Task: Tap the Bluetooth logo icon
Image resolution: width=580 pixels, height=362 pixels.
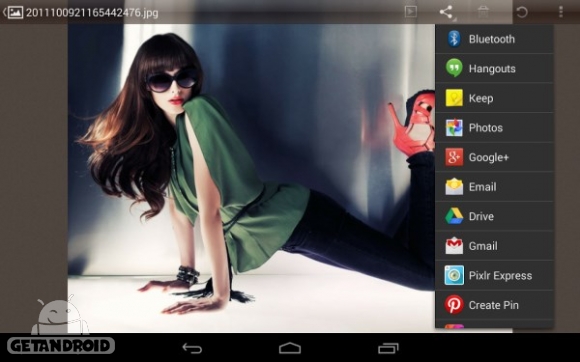Action: tap(454, 39)
